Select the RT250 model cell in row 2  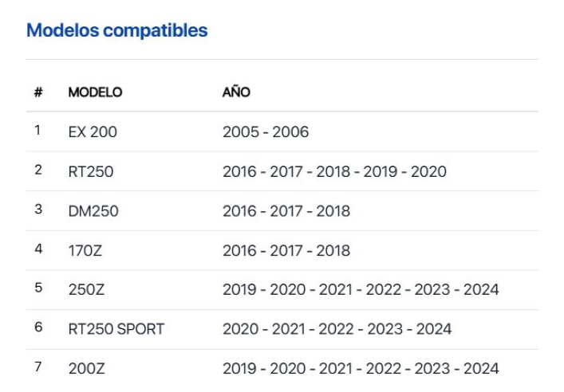pos(91,171)
